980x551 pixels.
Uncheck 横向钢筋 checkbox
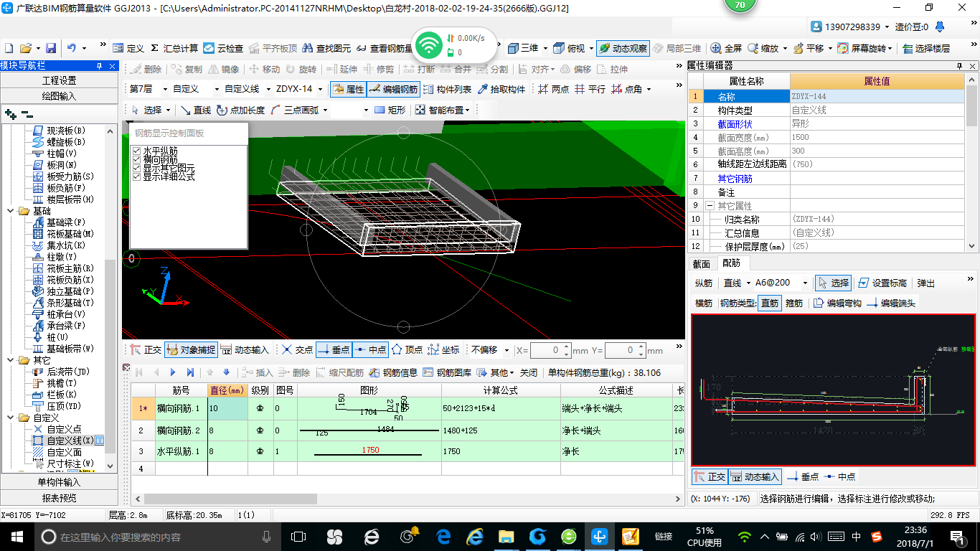(137, 159)
